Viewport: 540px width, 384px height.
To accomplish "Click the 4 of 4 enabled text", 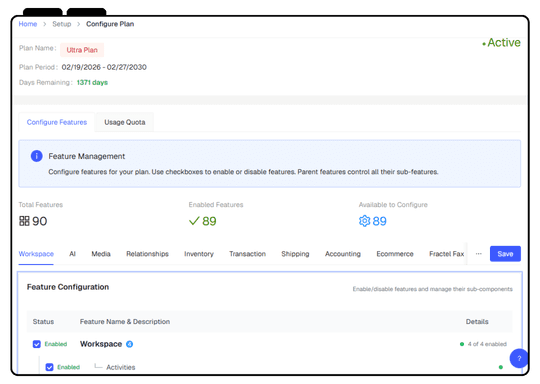I will pos(487,344).
